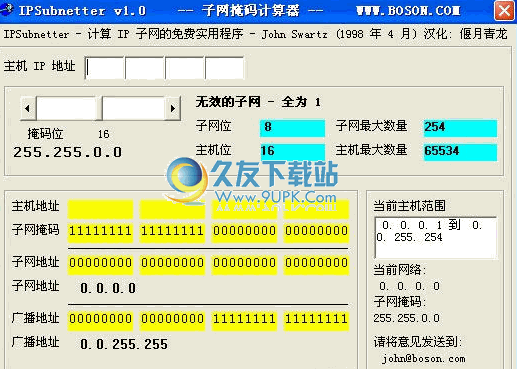Click the first octet of host IP address
This screenshot has height=369, width=517.
[105, 68]
